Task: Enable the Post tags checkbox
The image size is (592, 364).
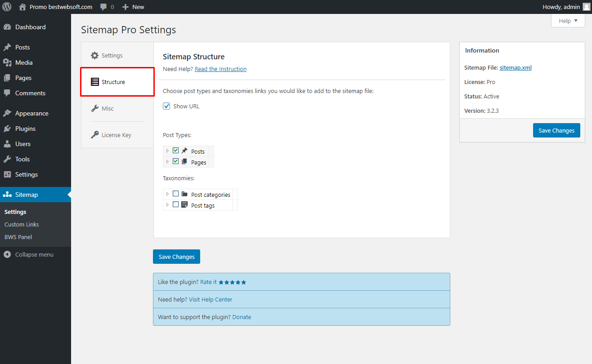Action: [176, 204]
